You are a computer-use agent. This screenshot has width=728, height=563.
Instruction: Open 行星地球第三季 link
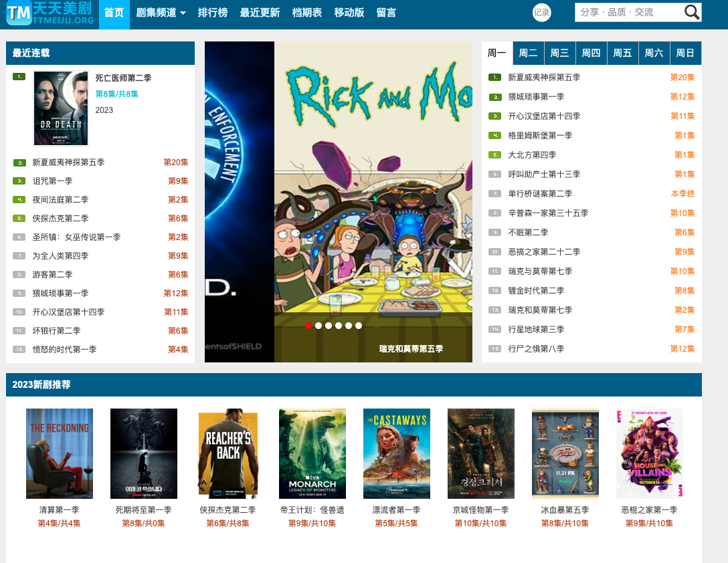(x=536, y=329)
